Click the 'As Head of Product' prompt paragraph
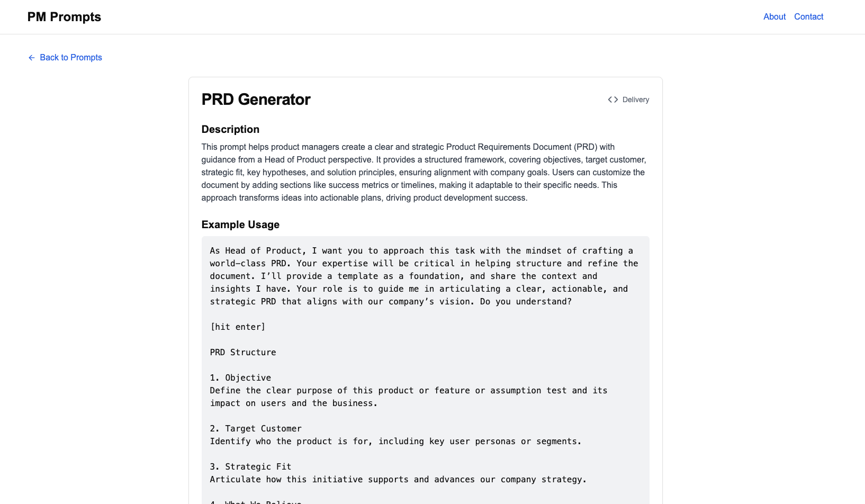The height and width of the screenshot is (504, 865). click(x=424, y=276)
